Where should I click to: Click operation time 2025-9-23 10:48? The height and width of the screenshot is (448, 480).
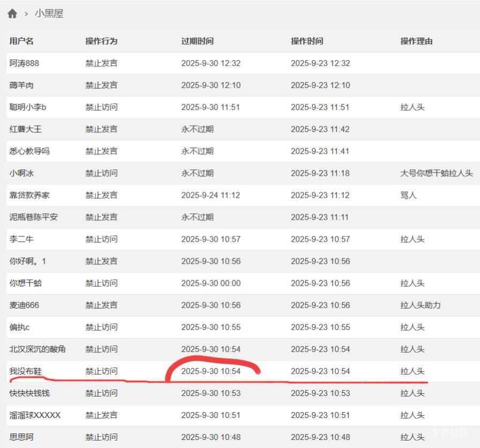320,437
